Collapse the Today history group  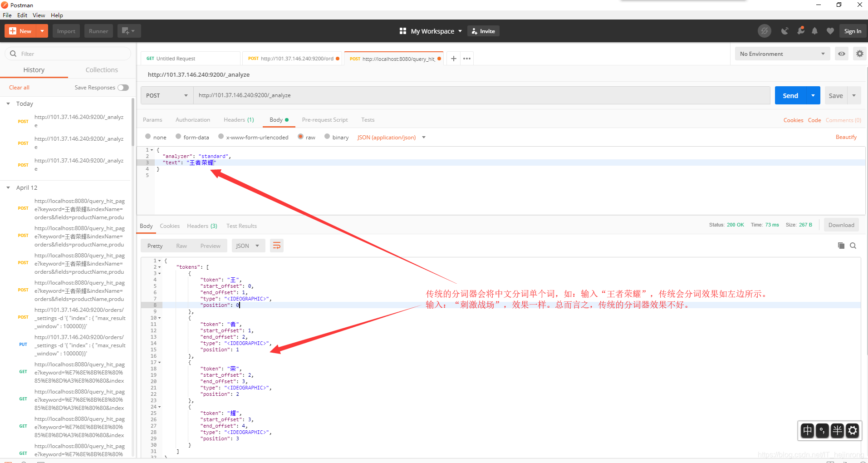[8, 103]
